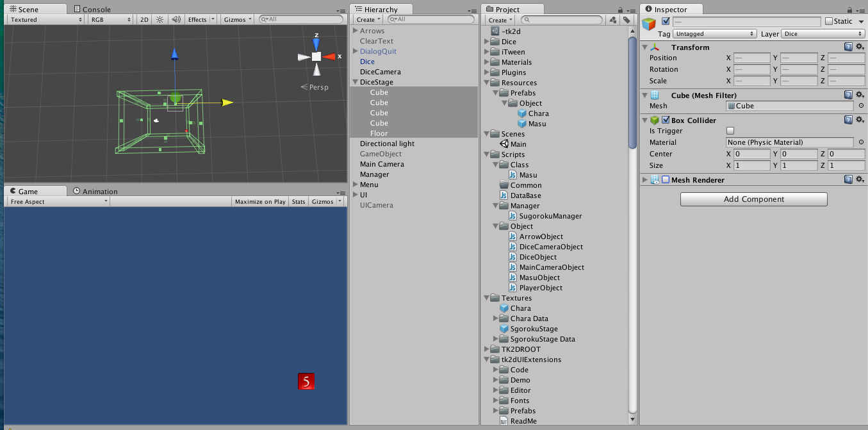Screen dimensions: 868x430
Task: Open Cube Mesh Filter gear menu
Action: (860, 95)
